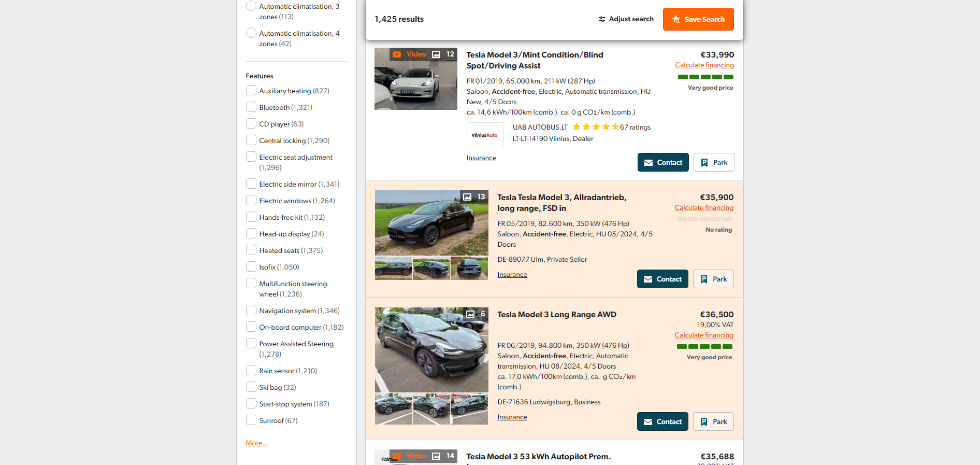Open last small thumbnail of €36,500 Tesla
Screen dimensions: 980x465
click(469, 409)
